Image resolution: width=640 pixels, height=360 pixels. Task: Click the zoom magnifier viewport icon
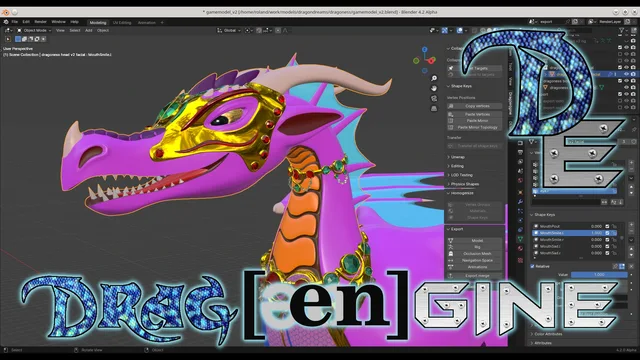434,78
